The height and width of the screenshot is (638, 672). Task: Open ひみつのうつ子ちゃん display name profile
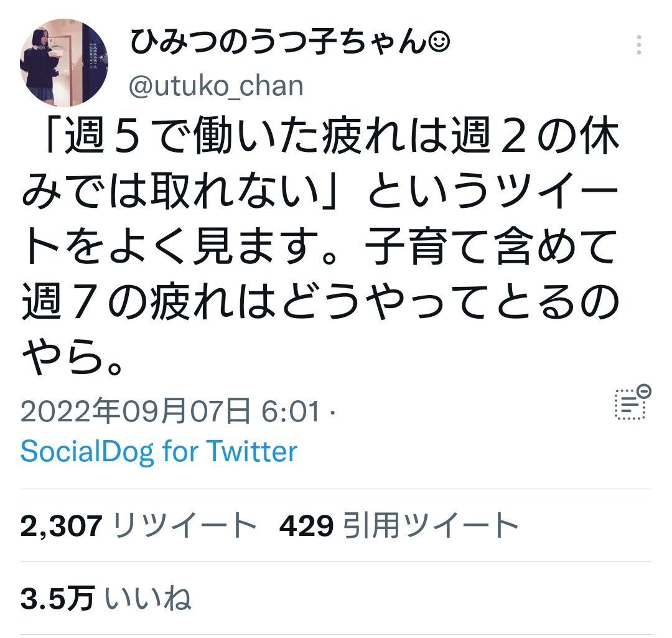pos(279,42)
